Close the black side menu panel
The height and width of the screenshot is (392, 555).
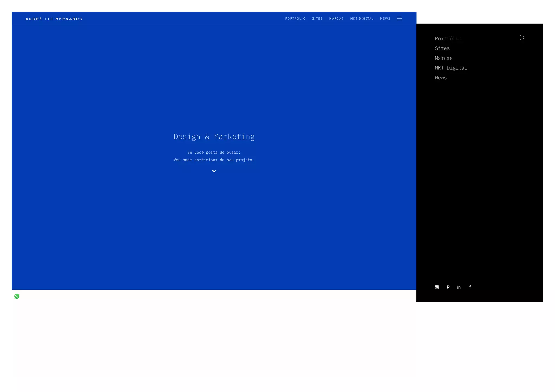point(522,38)
